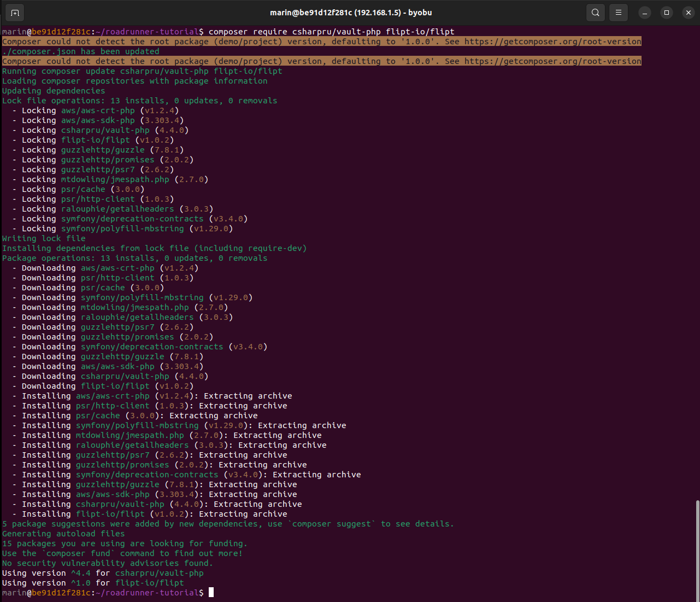Click 'Updating dependencies' line
Image resolution: width=700 pixels, height=602 pixels.
click(x=54, y=91)
